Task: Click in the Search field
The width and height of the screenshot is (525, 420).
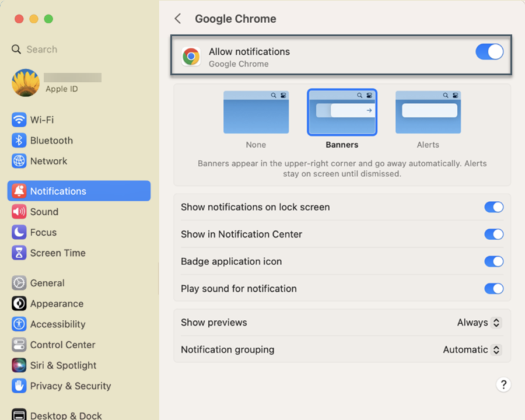Action: (x=79, y=49)
